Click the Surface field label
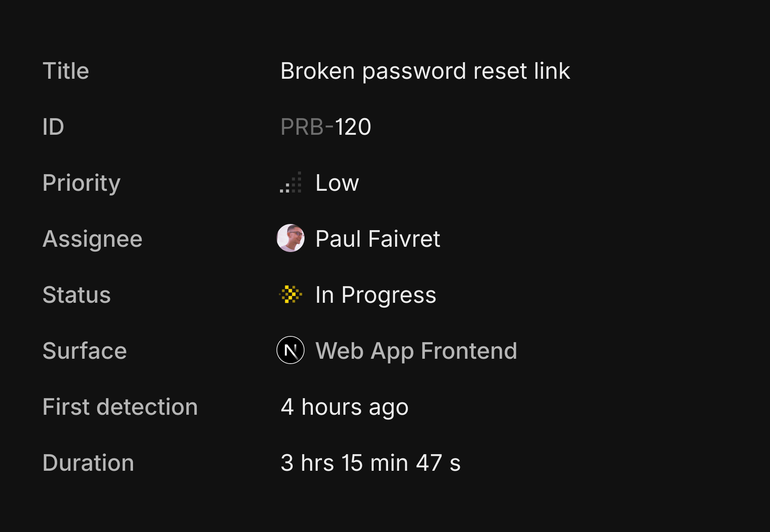The width and height of the screenshot is (770, 532). pos(84,351)
